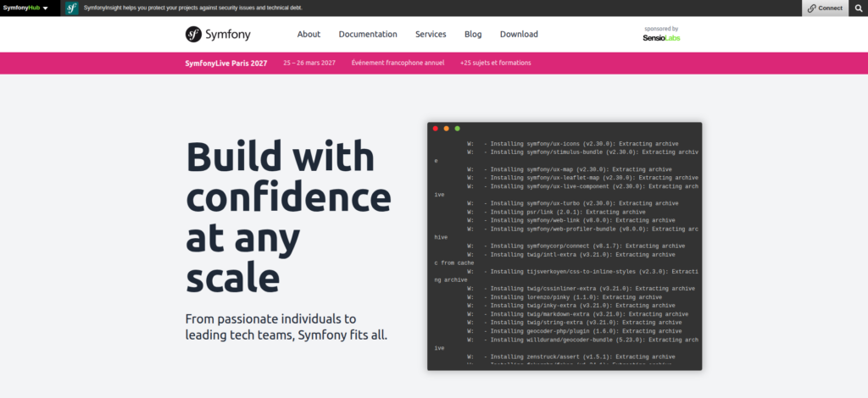Click 'Événement francophone annuel' text
The image size is (868, 398).
click(x=398, y=63)
